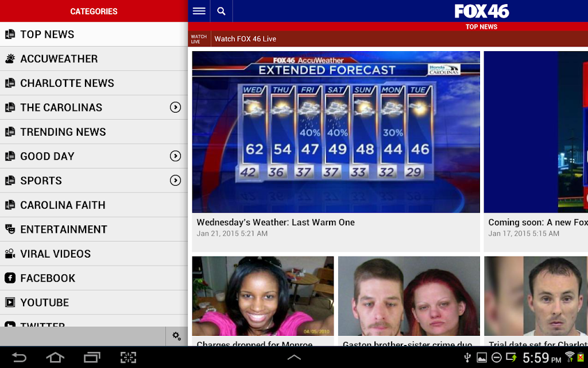
Task: Open the Trending News category
Action: coord(94,132)
